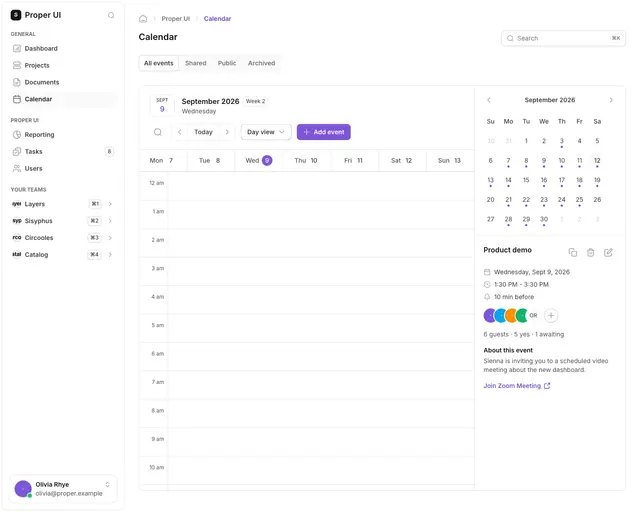Open Documents in the sidebar
The image size is (640, 512).
[62, 82]
